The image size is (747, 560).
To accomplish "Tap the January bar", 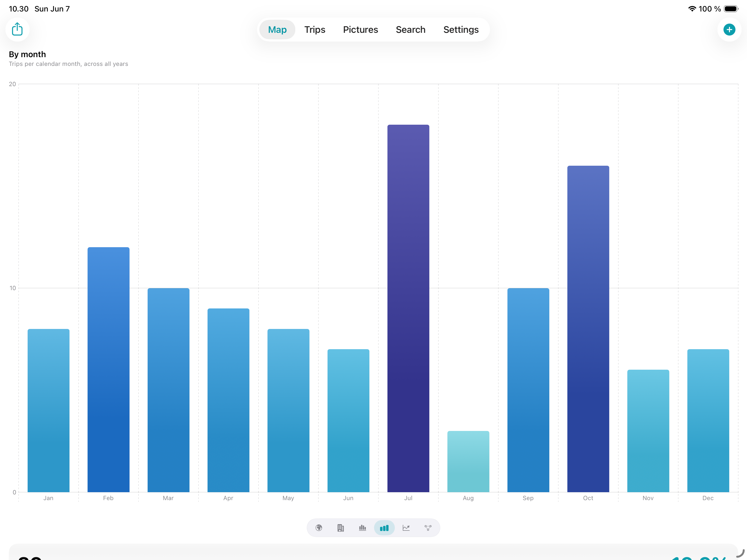I will [x=48, y=410].
